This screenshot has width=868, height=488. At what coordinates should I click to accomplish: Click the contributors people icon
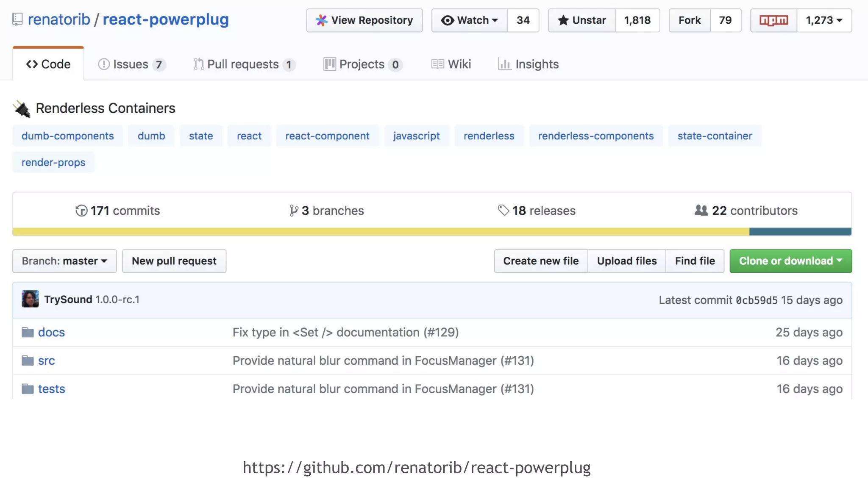(701, 210)
